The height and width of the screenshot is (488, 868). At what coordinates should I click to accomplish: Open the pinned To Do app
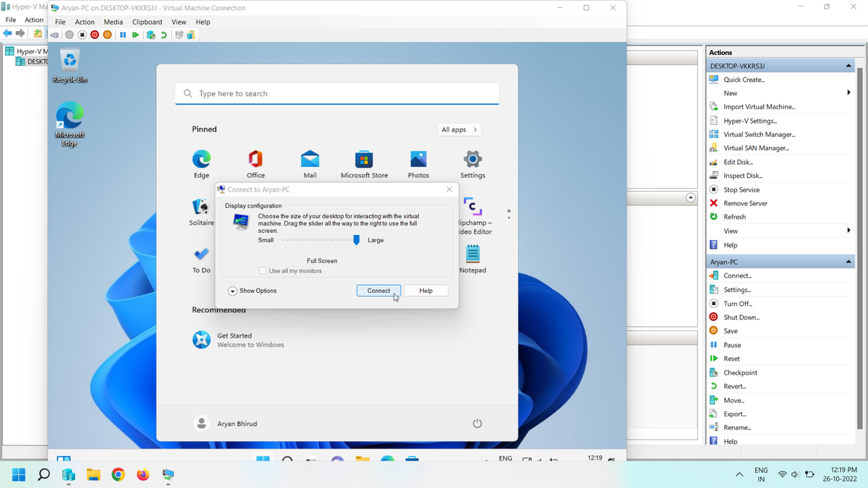click(201, 259)
